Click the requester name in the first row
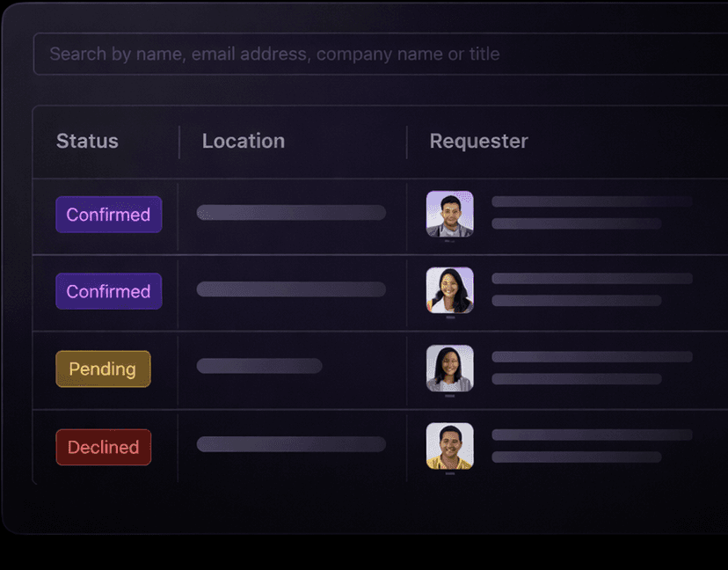Viewport: 728px width, 570px height. click(591, 201)
